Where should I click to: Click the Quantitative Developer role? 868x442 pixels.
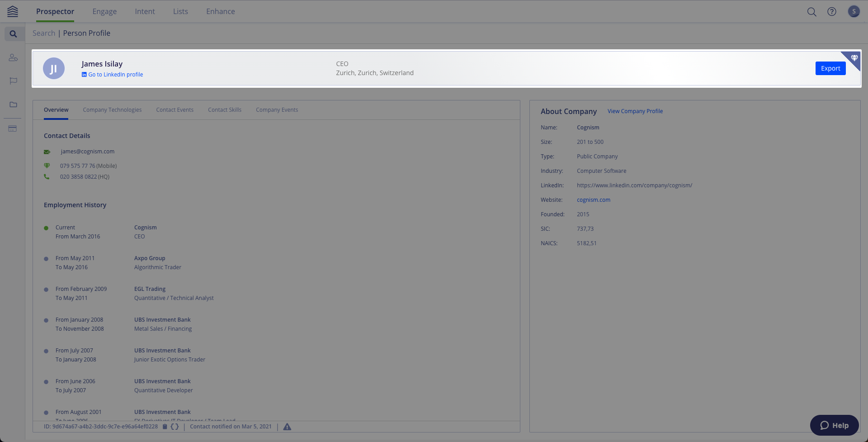coord(163,390)
